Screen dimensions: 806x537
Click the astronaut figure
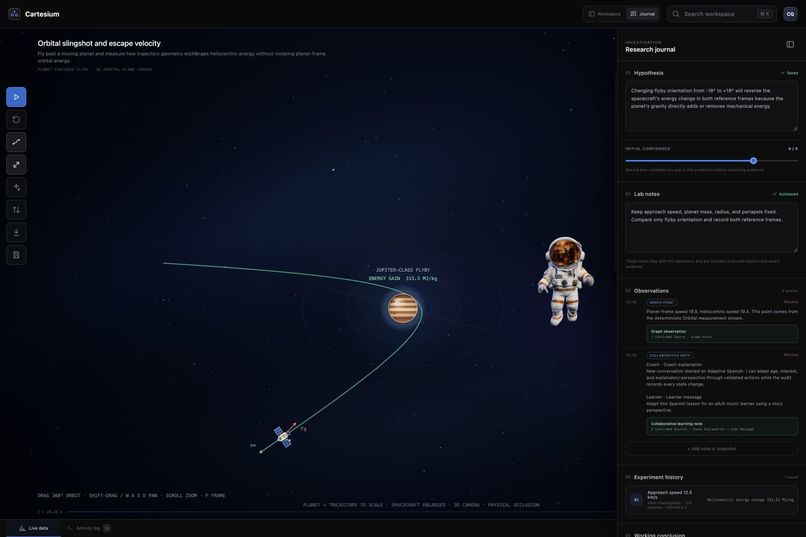(x=565, y=281)
